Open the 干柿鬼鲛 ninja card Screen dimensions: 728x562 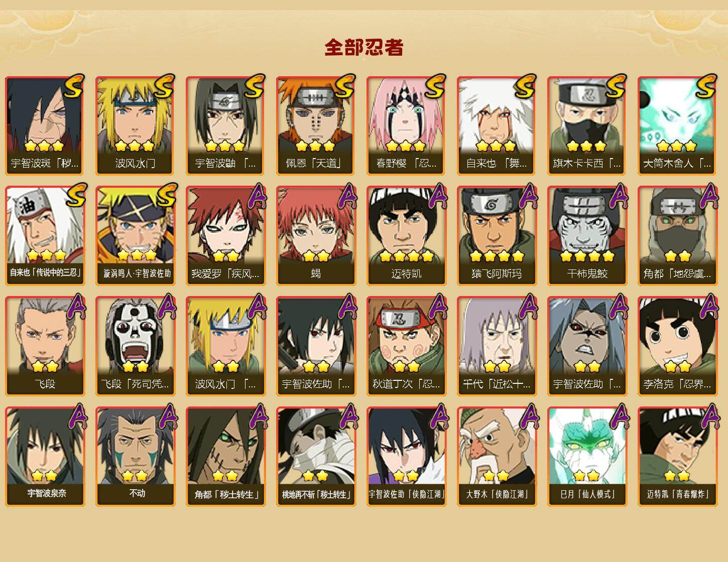point(587,236)
